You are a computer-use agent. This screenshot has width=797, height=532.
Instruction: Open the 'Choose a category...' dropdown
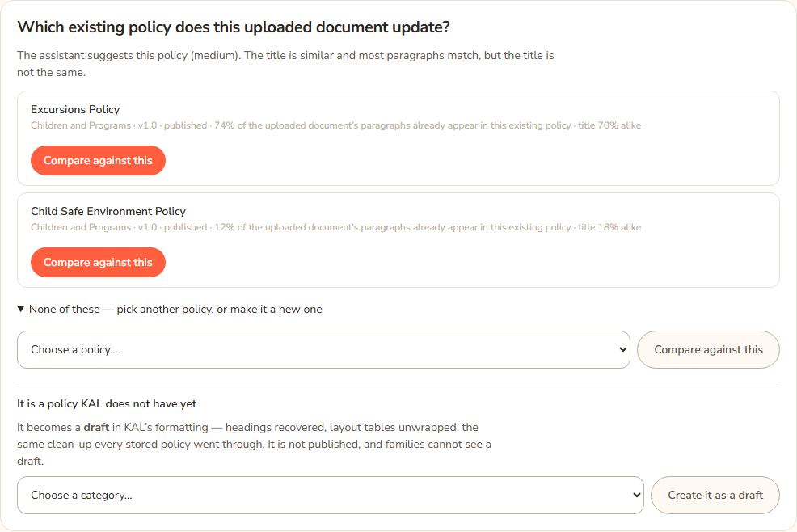point(331,496)
